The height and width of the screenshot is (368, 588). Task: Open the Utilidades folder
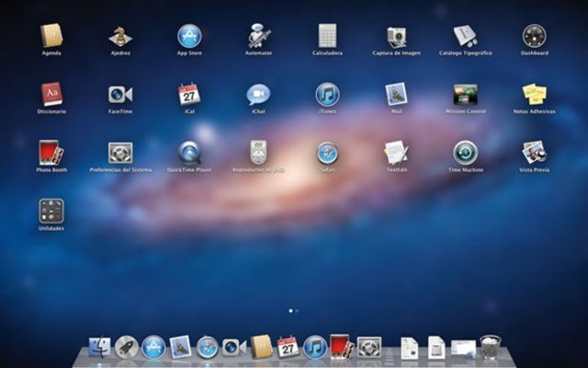(x=51, y=211)
